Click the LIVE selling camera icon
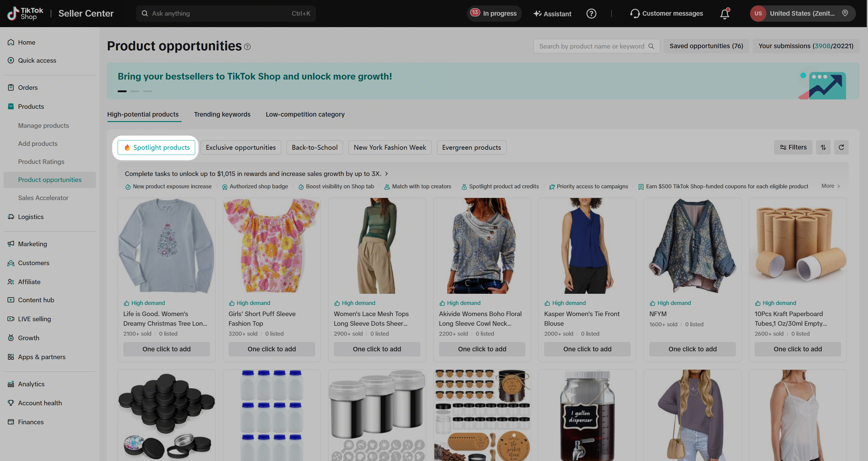The image size is (868, 461). point(11,319)
